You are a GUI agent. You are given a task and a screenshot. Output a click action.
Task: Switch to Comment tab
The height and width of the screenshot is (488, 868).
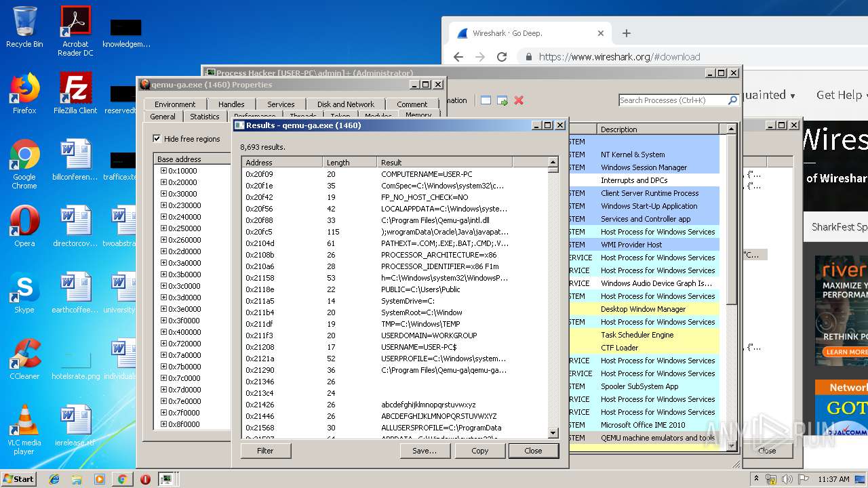(x=412, y=104)
